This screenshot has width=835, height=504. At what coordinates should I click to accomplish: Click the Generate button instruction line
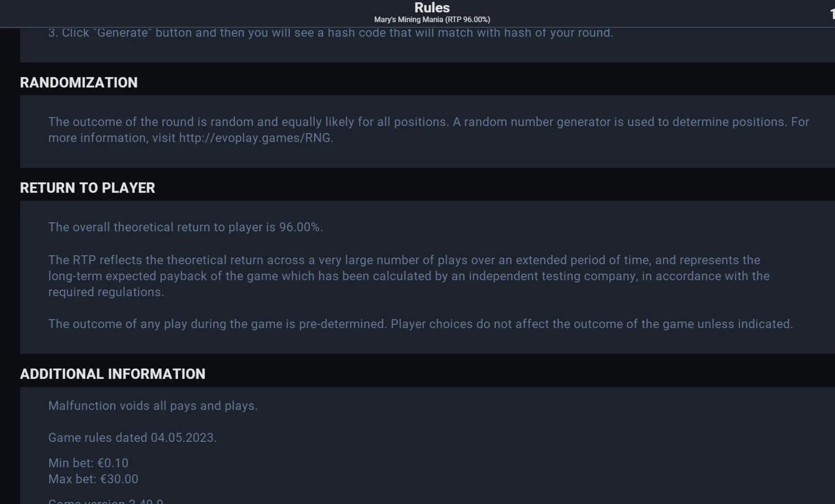click(x=331, y=33)
